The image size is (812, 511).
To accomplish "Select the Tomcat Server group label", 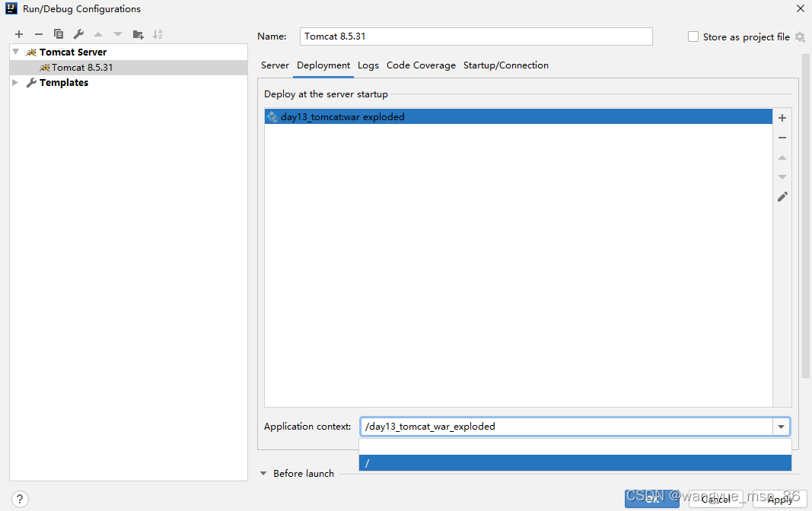I will point(73,52).
